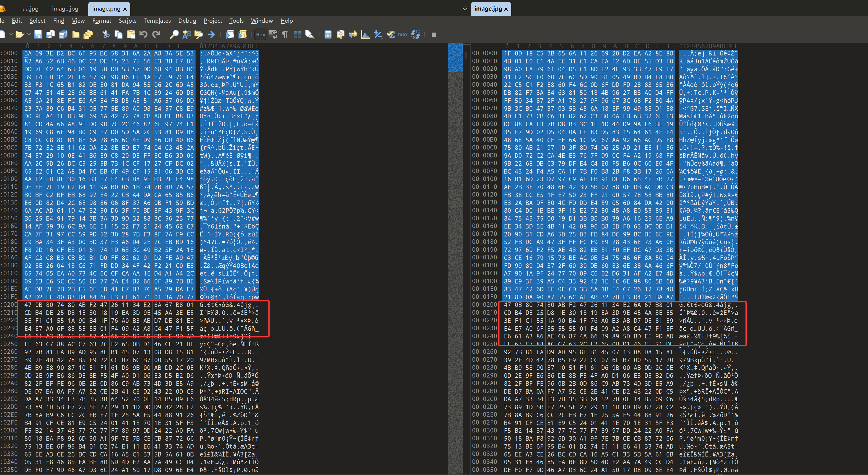
Task: Open the Templates menu
Action: pos(157,21)
